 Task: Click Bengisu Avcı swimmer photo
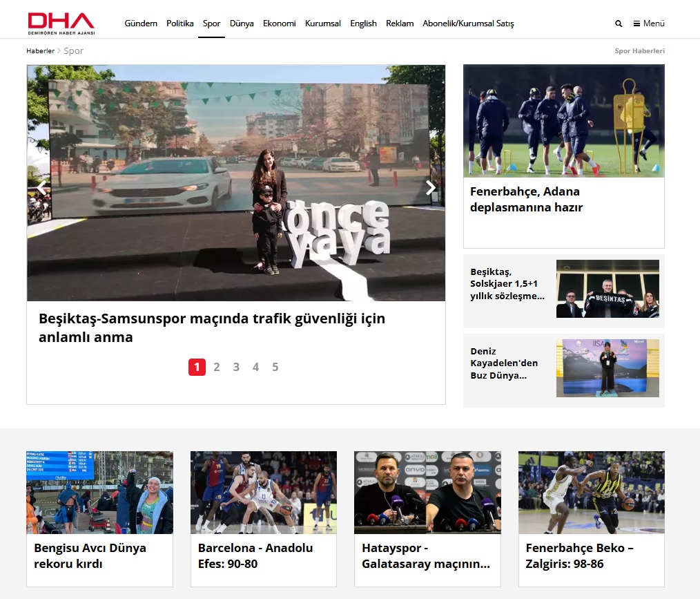point(99,492)
